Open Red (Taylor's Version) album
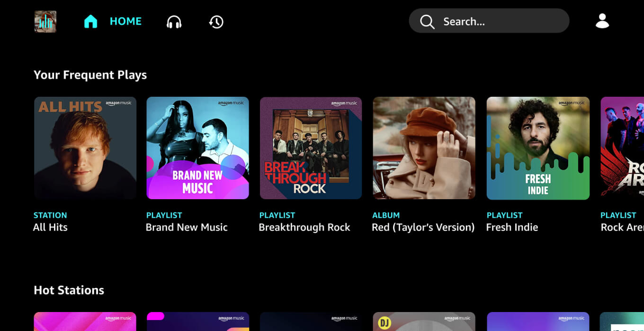 [424, 148]
